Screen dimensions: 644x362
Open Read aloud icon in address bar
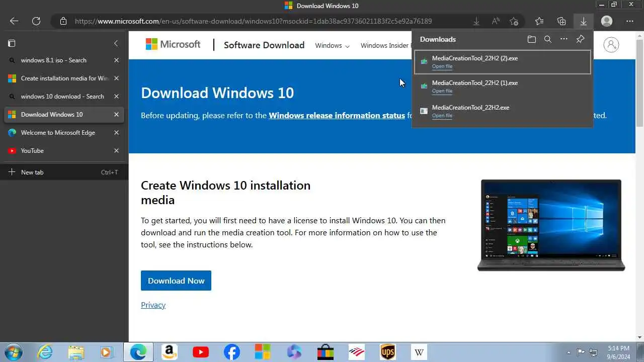pyautogui.click(x=496, y=21)
